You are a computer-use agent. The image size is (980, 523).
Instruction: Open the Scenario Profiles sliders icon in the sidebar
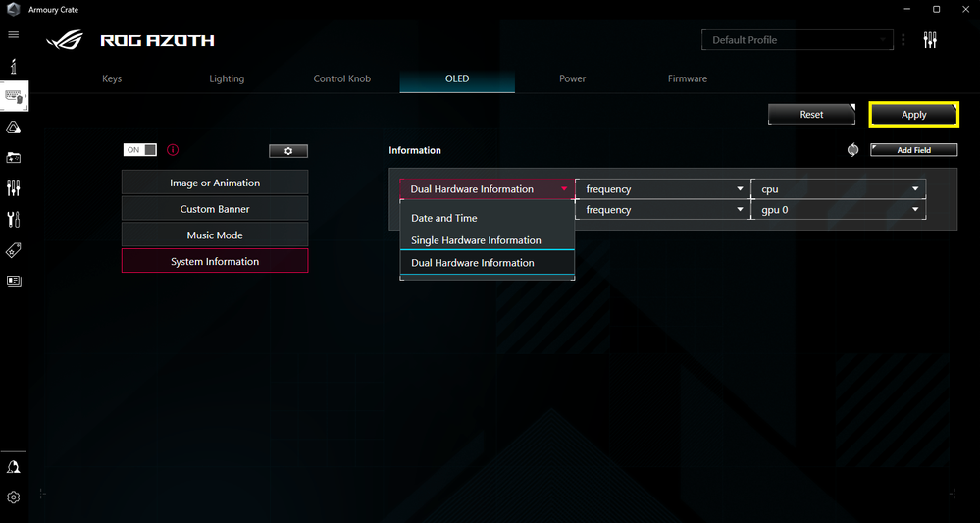pyautogui.click(x=13, y=187)
